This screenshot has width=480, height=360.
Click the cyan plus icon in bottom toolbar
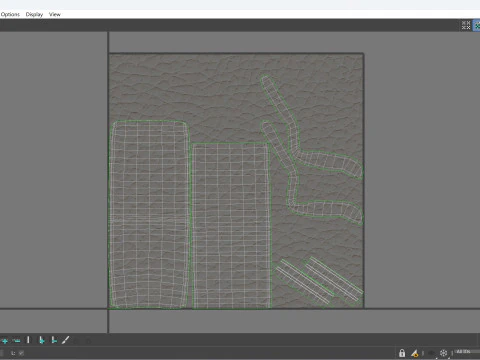click(x=5, y=341)
